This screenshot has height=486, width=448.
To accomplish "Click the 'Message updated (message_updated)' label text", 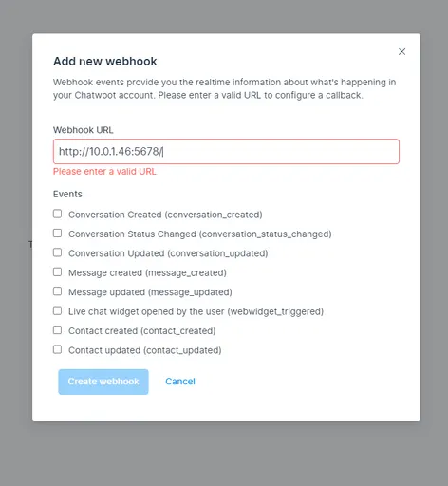I will (150, 292).
